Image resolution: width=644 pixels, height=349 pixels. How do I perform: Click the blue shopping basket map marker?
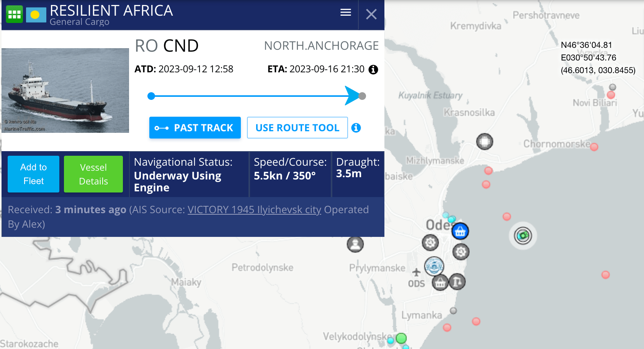[460, 231]
